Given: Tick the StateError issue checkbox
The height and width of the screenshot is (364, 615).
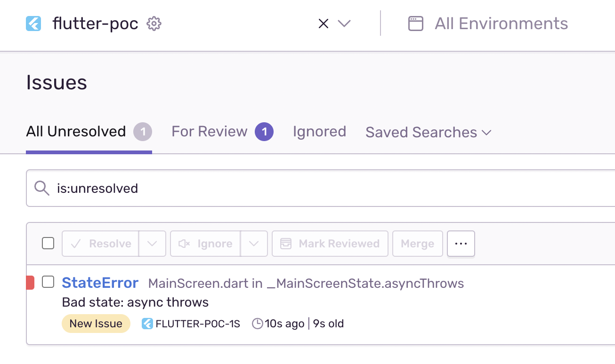Looking at the screenshot, I should click(48, 282).
